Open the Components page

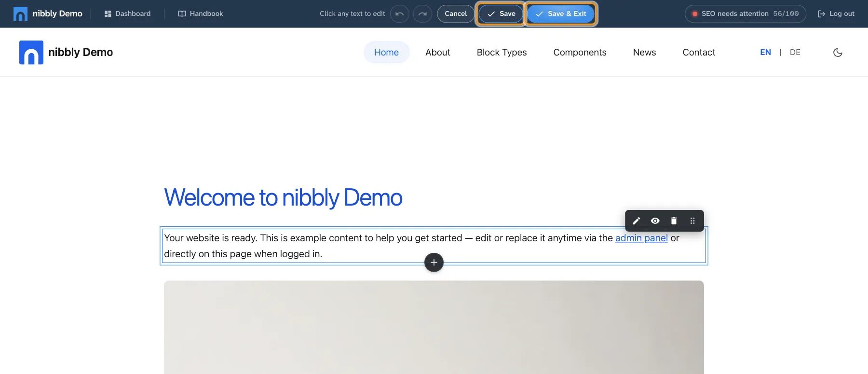point(580,53)
